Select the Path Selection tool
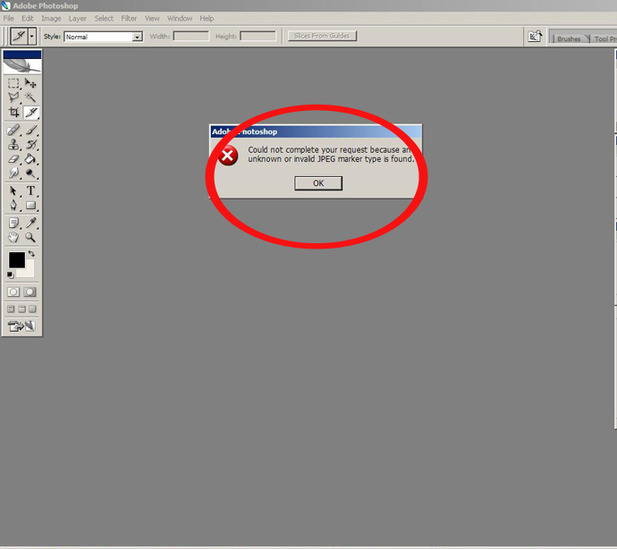 [14, 191]
